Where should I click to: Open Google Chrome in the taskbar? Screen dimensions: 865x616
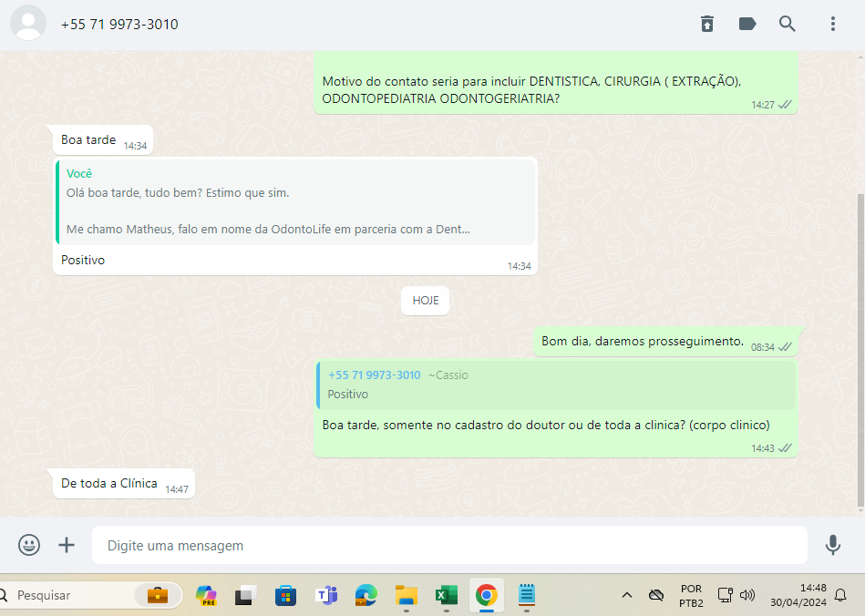487,596
